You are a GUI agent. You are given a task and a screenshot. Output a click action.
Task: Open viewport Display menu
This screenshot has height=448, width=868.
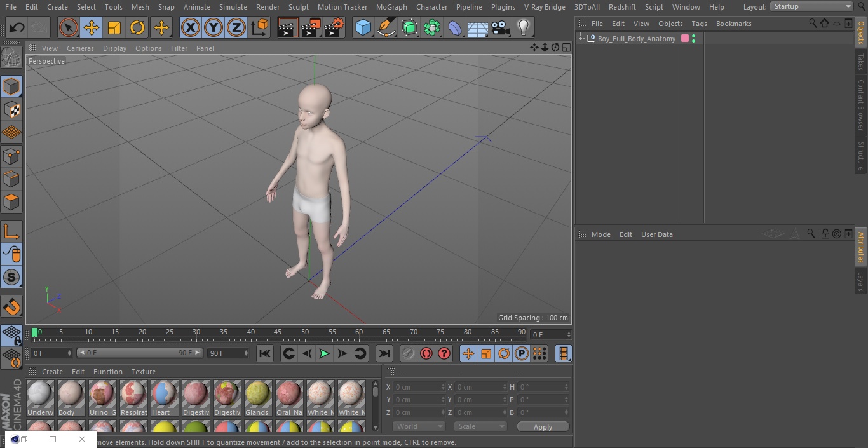[114, 48]
